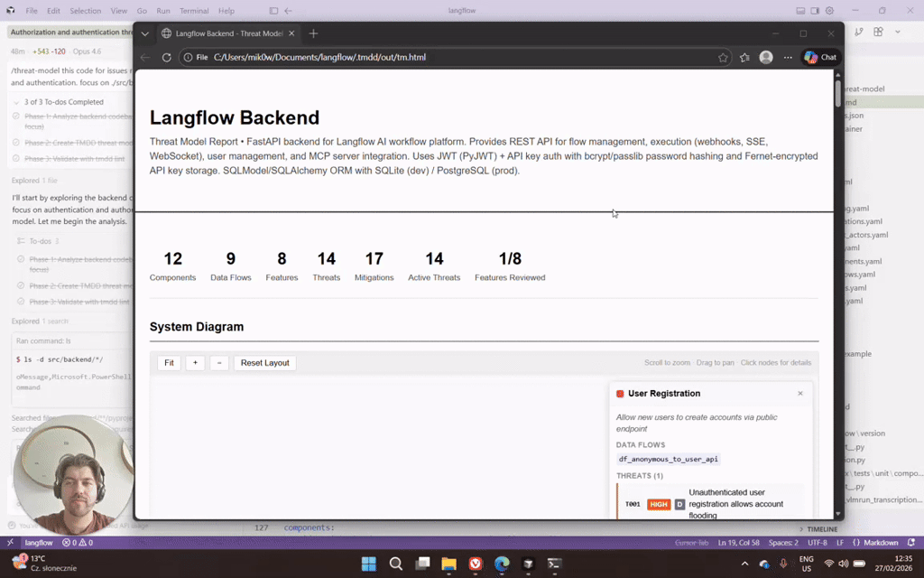Open the Selection menu in Cursor
Screen dimensions: 924x578
(86, 11)
